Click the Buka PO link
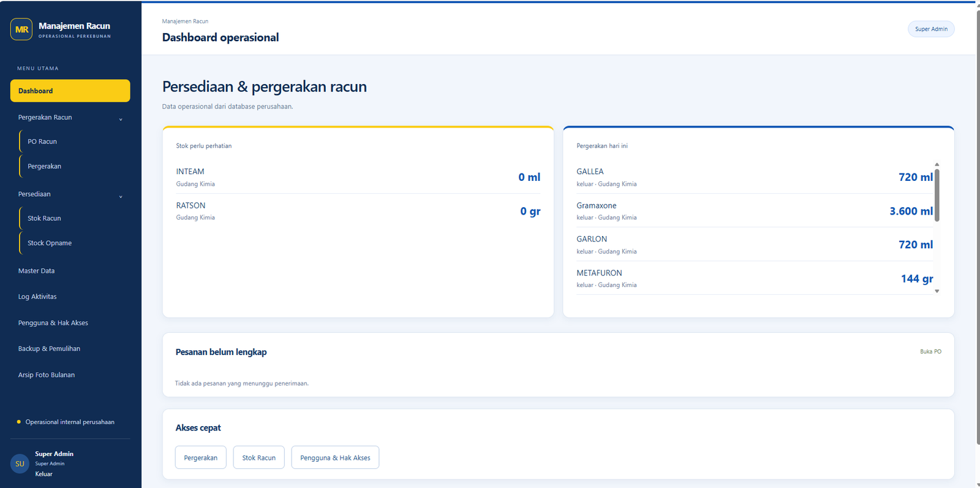 [930, 351]
